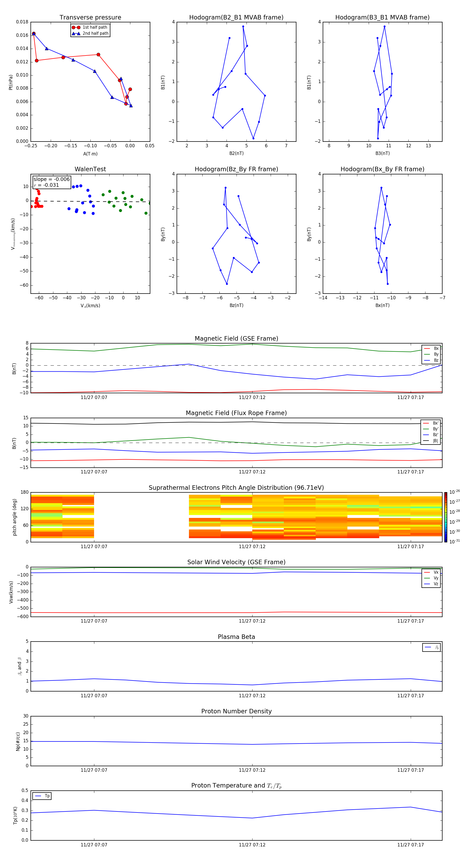The height and width of the screenshot is (868, 473).
Task: Click the 'B2(nT)' x-axis label
Action: 236,153
